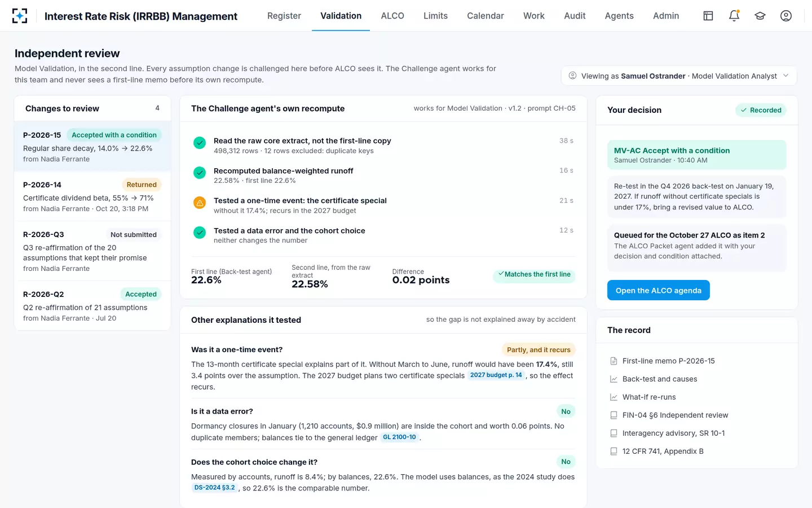The image size is (812, 508).
Task: Switch to the Register tab
Action: [284, 16]
